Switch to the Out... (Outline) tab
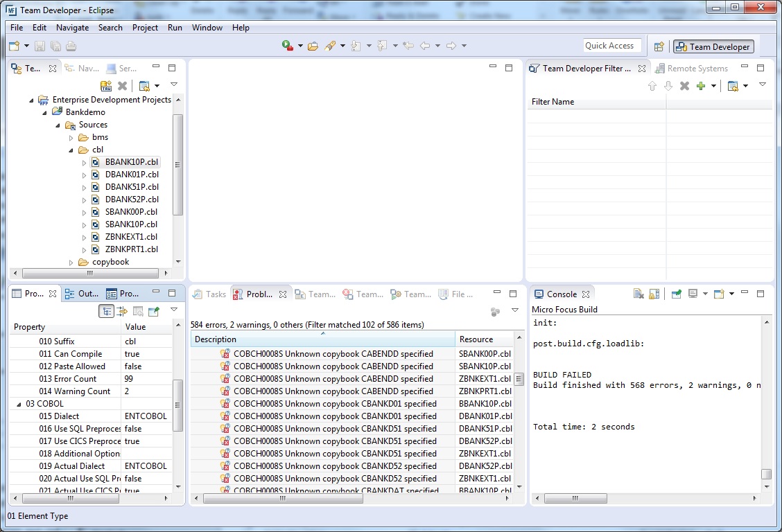This screenshot has width=782, height=532. pos(82,294)
